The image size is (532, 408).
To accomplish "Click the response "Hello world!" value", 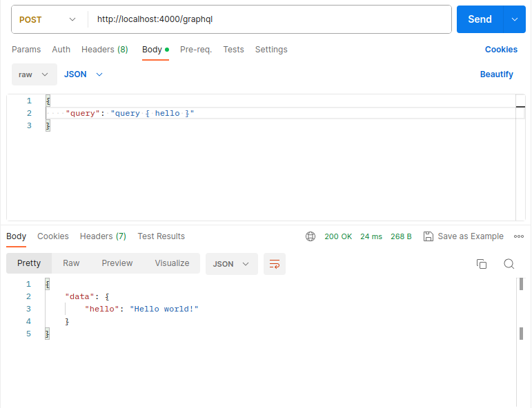I will (x=164, y=309).
